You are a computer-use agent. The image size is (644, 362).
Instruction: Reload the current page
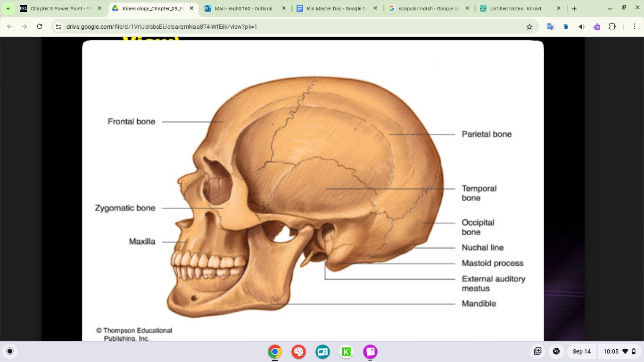coord(40,27)
